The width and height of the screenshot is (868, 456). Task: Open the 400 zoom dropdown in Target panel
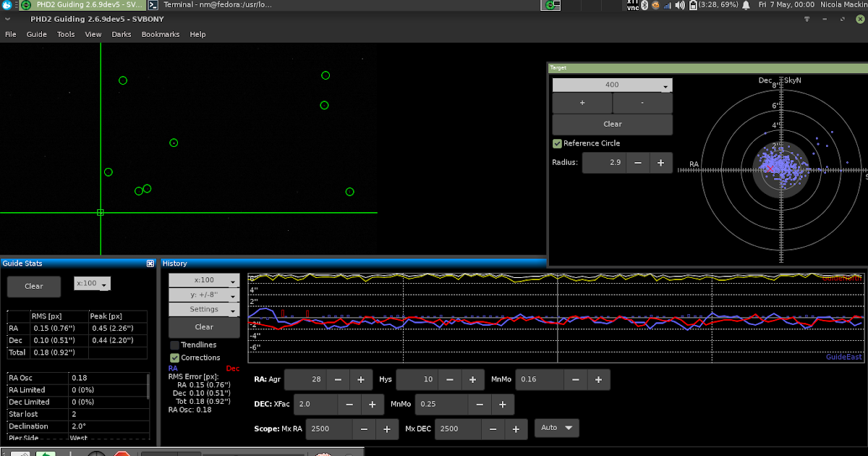pyautogui.click(x=611, y=85)
